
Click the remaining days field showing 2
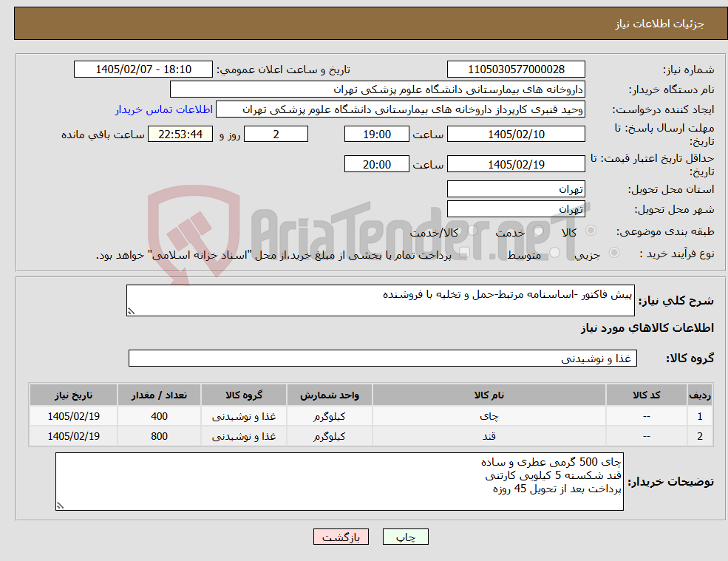click(x=276, y=135)
